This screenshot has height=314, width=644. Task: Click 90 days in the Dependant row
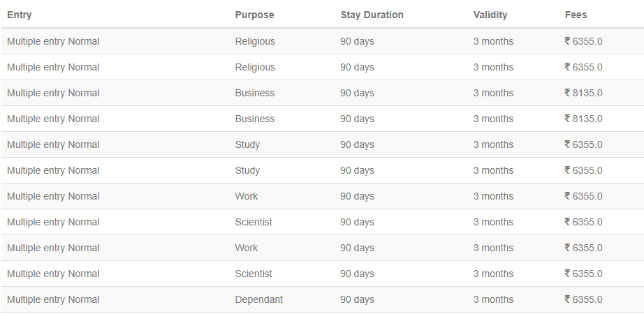[x=358, y=299]
